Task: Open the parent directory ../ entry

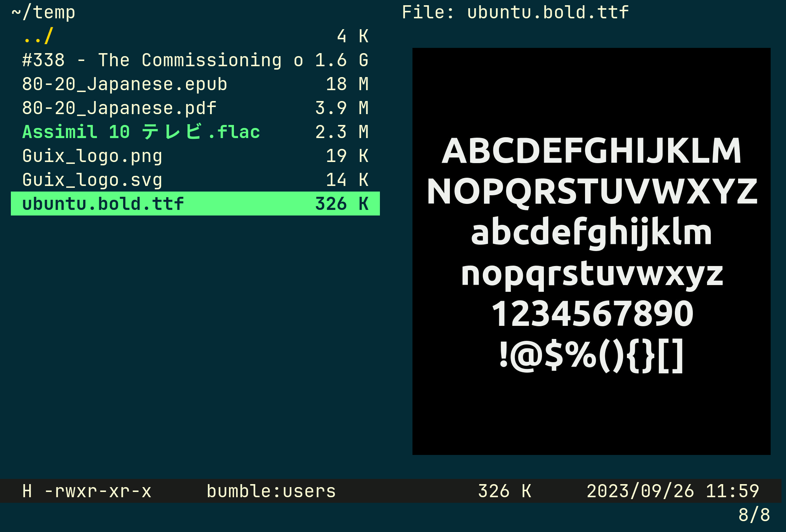Action: (x=38, y=37)
